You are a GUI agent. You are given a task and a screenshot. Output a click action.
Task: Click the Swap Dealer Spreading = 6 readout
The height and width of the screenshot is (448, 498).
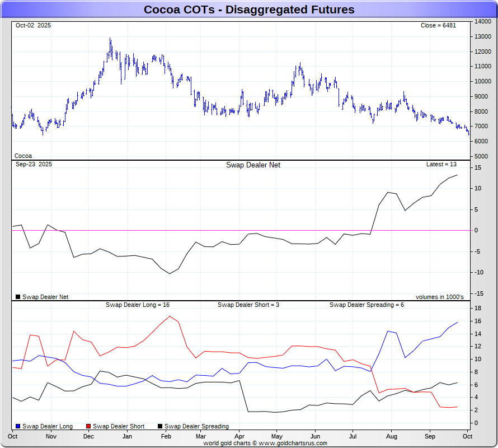pos(367,305)
